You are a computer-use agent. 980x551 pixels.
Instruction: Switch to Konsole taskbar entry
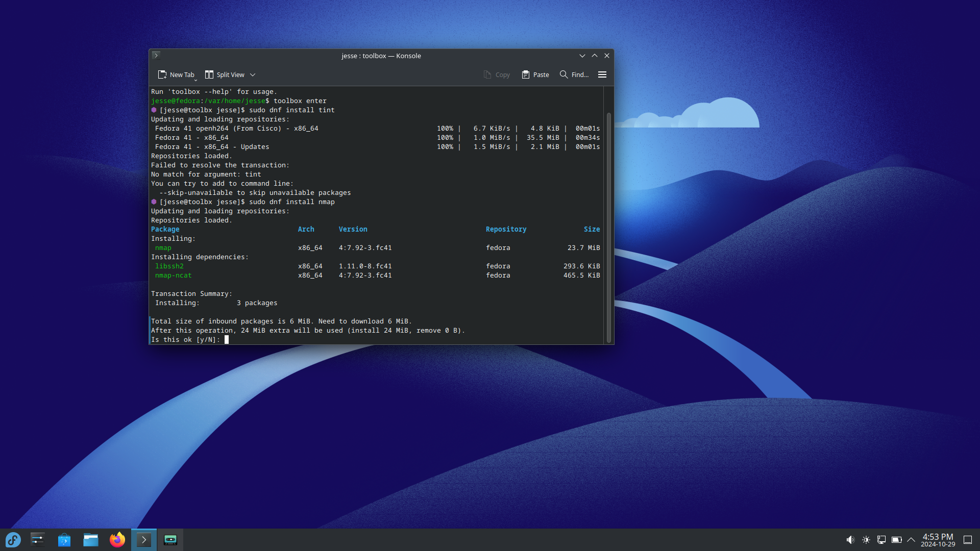(144, 540)
